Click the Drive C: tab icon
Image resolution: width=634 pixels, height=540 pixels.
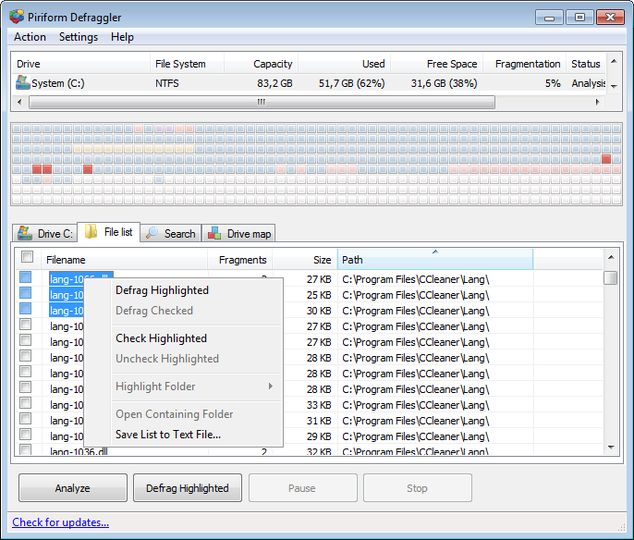pyautogui.click(x=26, y=234)
